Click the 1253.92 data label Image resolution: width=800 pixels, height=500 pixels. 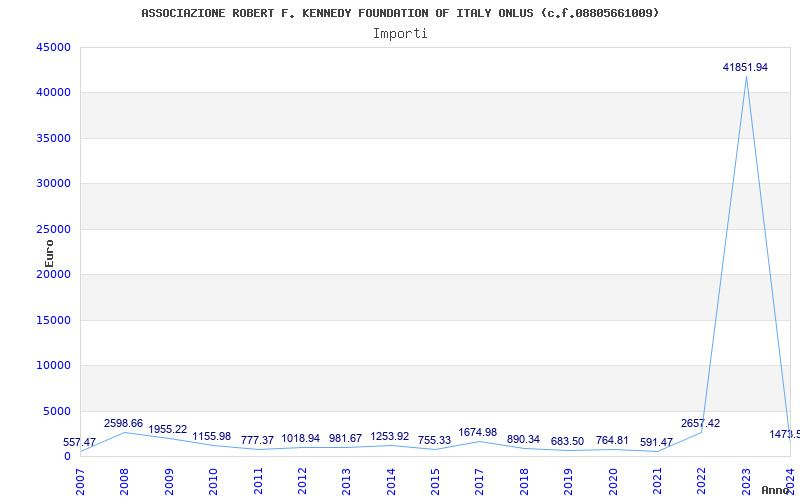390,437
